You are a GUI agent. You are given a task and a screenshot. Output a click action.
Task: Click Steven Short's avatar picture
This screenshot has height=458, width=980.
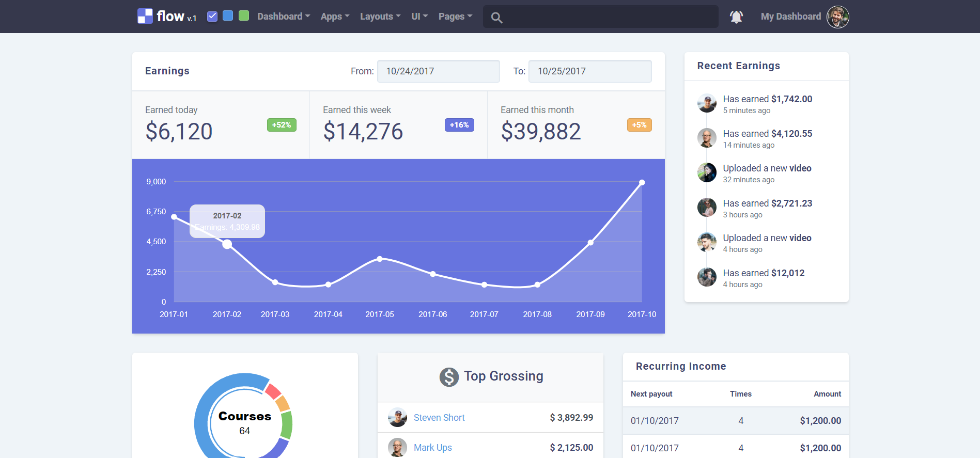coord(397,418)
